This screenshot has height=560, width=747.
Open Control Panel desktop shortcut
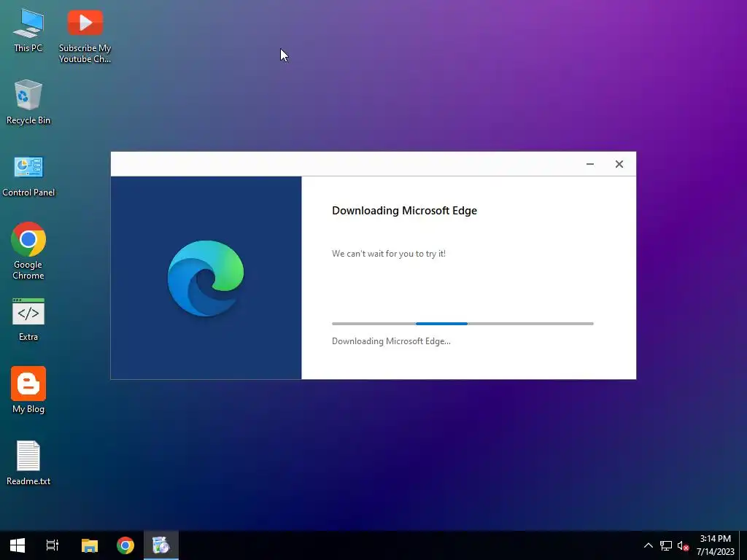tap(28, 175)
